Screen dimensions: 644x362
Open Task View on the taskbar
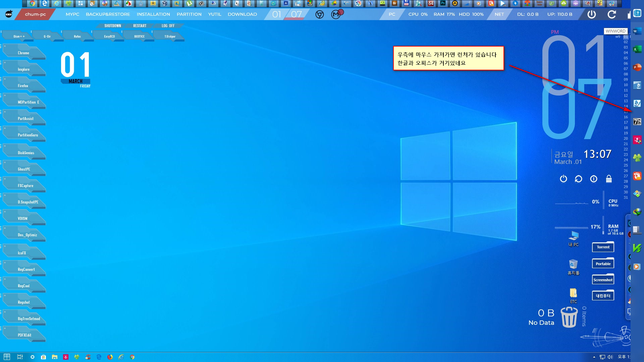pyautogui.click(x=20, y=357)
